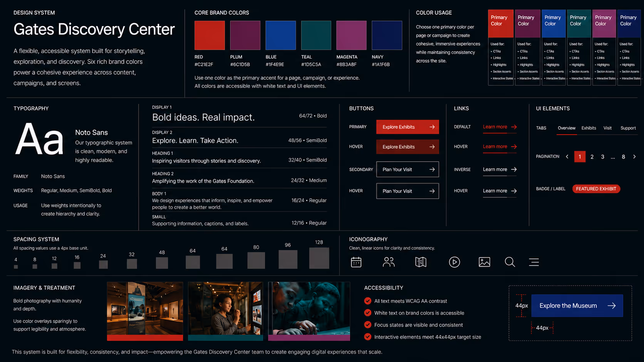The width and height of the screenshot is (644, 362).
Task: Open the museum gallery photo with red overlay
Action: coord(145,311)
